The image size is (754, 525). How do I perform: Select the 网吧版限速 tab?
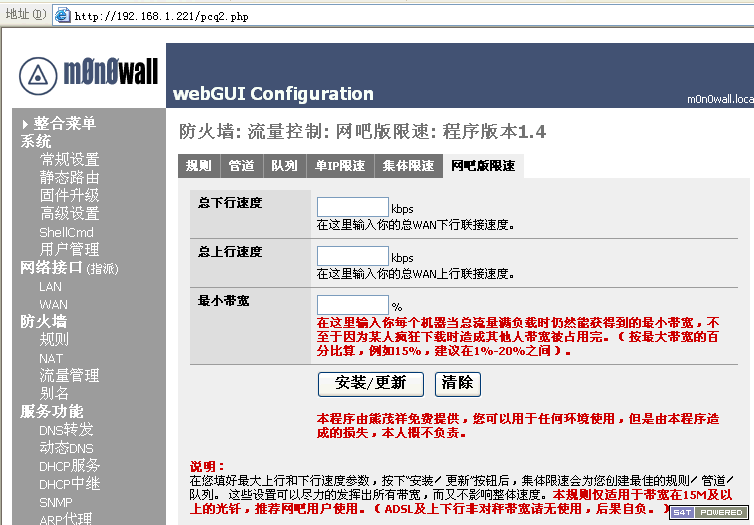[x=483, y=166]
